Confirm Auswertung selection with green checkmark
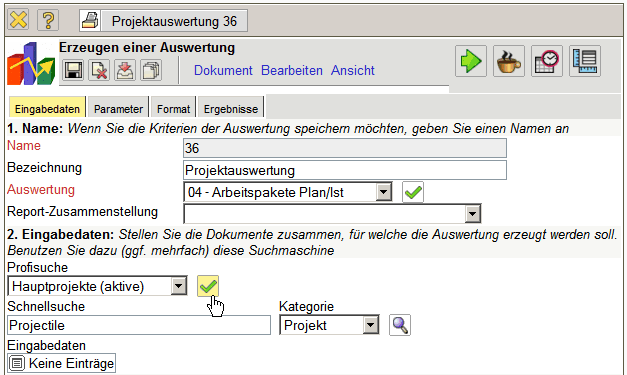Viewport: 627px width, 375px height. [413, 192]
